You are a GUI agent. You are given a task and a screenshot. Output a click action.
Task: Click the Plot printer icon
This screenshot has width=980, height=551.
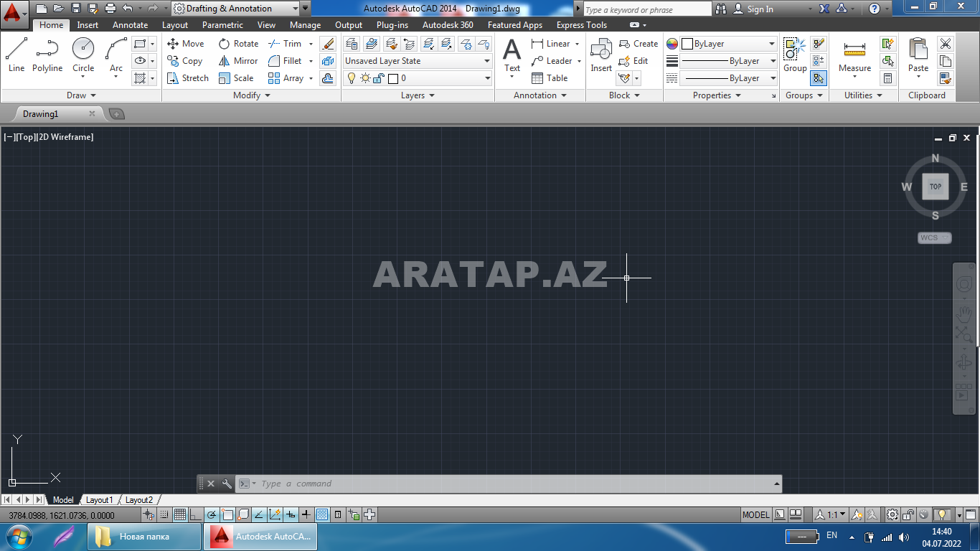coord(110,9)
